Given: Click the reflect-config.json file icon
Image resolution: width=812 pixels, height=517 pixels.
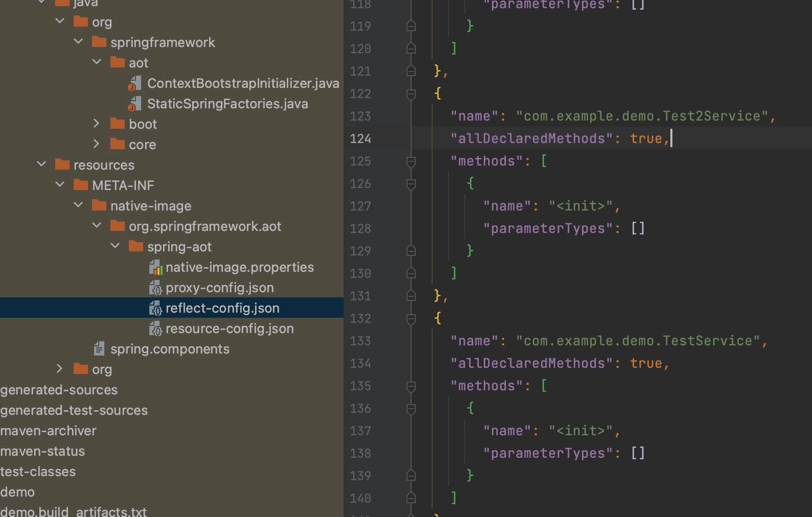Looking at the screenshot, I should 155,308.
